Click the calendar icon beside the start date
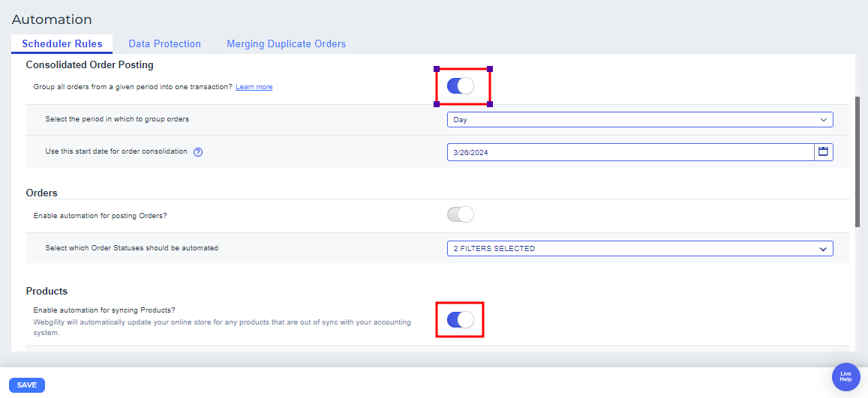The height and width of the screenshot is (398, 868). click(x=823, y=151)
